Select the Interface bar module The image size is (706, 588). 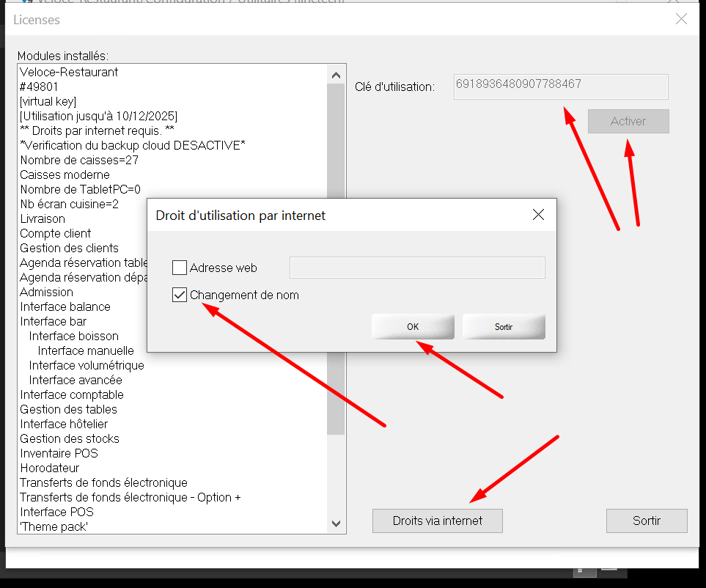(x=53, y=321)
